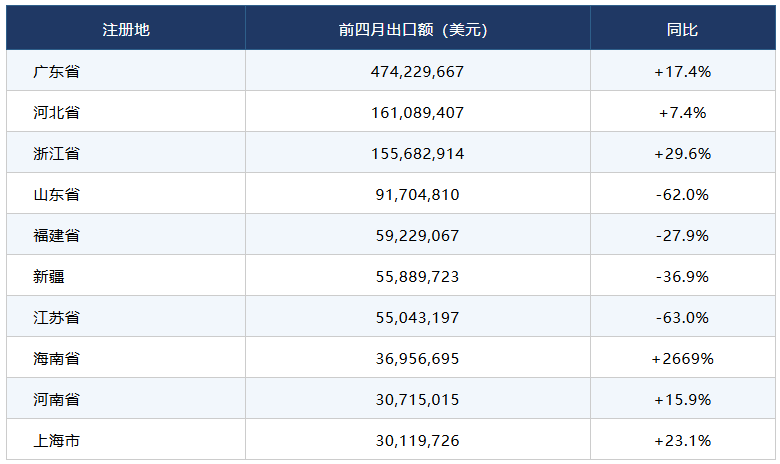Click export value 59,229,067
The image size is (780, 464).
417,236
